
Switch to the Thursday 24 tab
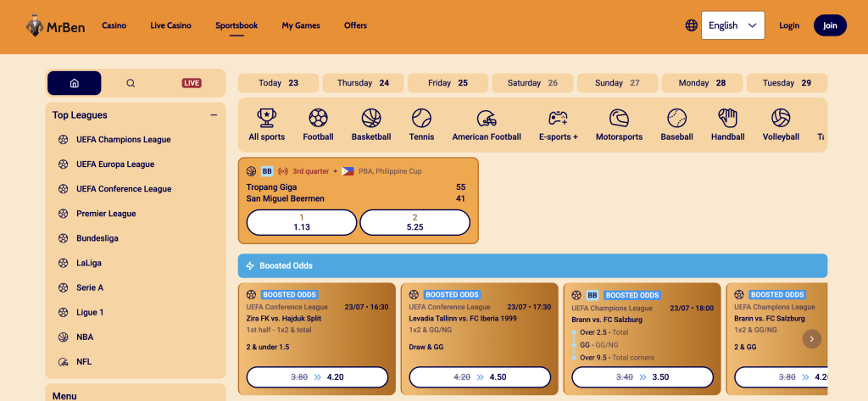(363, 83)
